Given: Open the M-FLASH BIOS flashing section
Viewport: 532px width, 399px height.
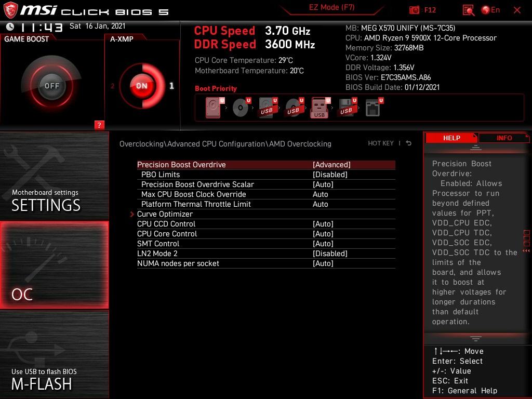Looking at the screenshot, I should (54, 354).
